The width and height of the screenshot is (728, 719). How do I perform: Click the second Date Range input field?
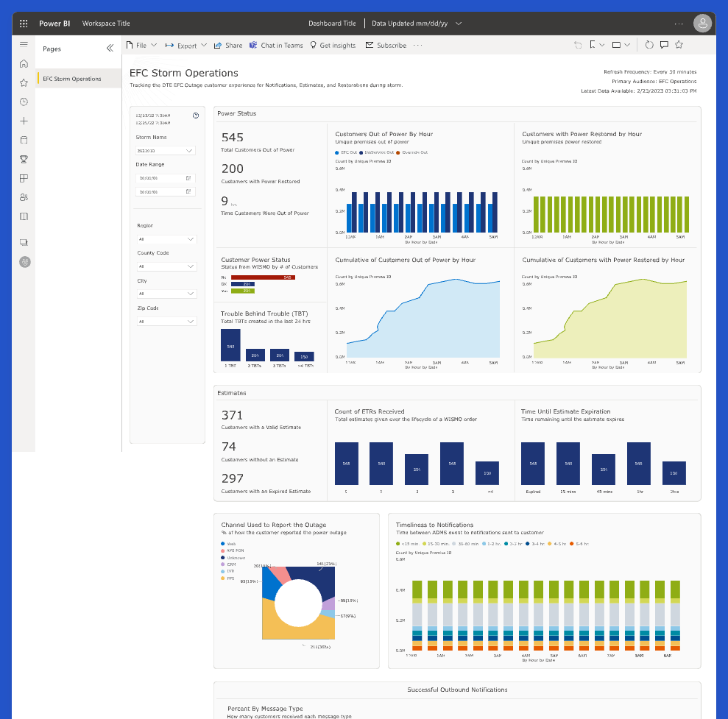[x=166, y=191]
